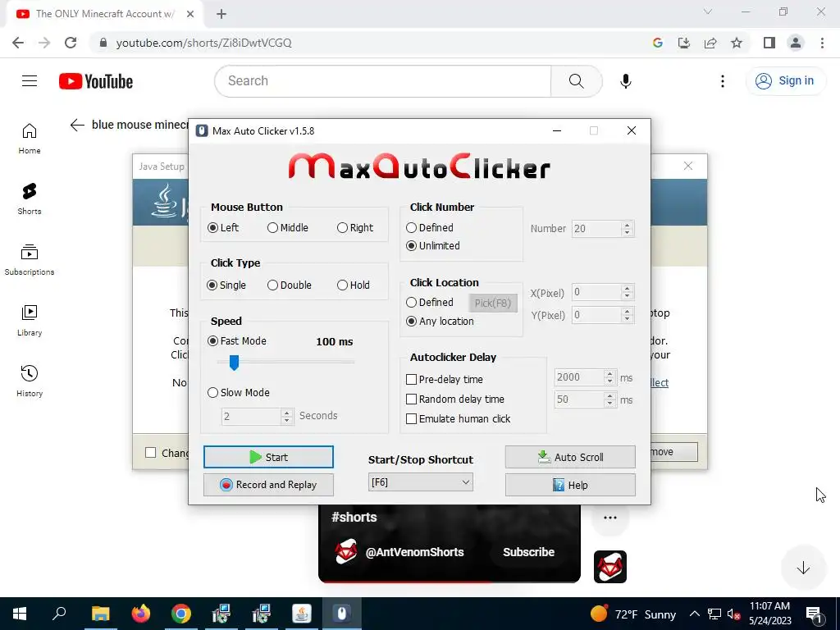Open Max Auto Clicker Help
Image resolution: width=840 pixels, height=630 pixels.
pos(570,485)
